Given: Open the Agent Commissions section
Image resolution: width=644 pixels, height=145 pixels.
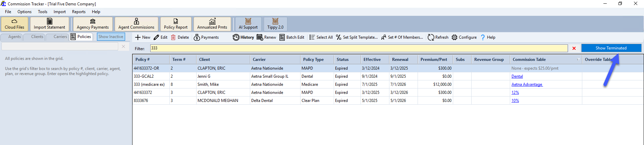Looking at the screenshot, I should pos(136,24).
